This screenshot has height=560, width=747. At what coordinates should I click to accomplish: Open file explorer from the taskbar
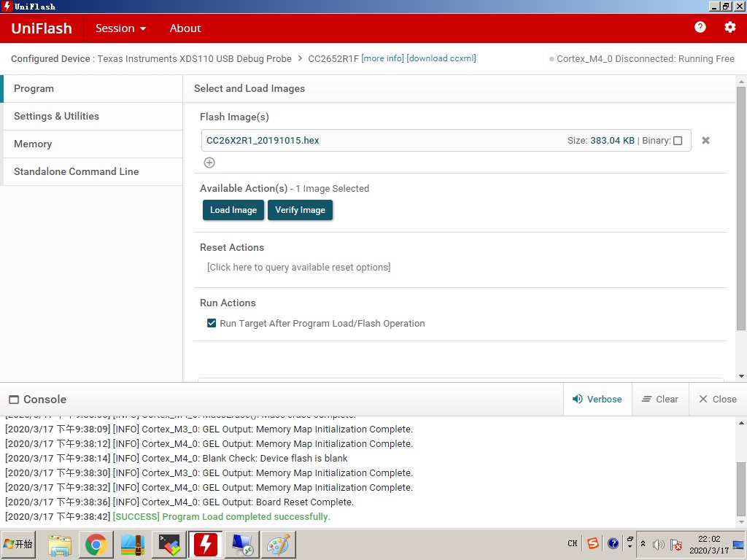(60, 545)
